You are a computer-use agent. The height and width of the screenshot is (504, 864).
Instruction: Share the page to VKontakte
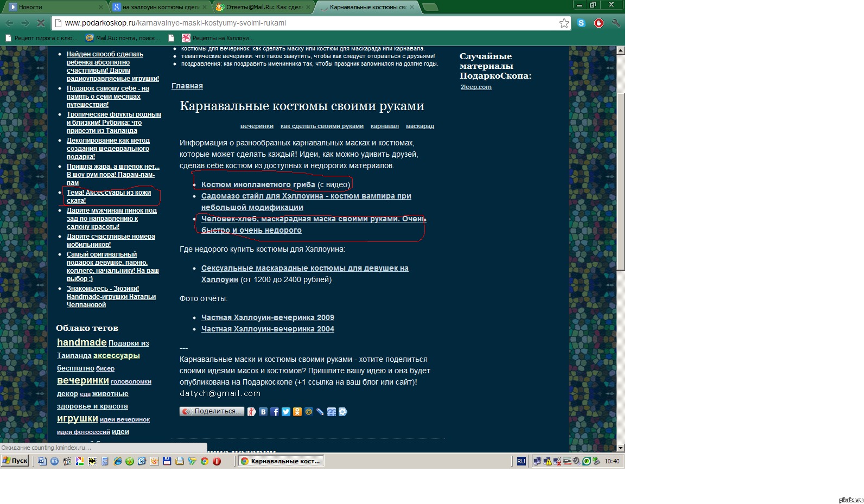[263, 412]
